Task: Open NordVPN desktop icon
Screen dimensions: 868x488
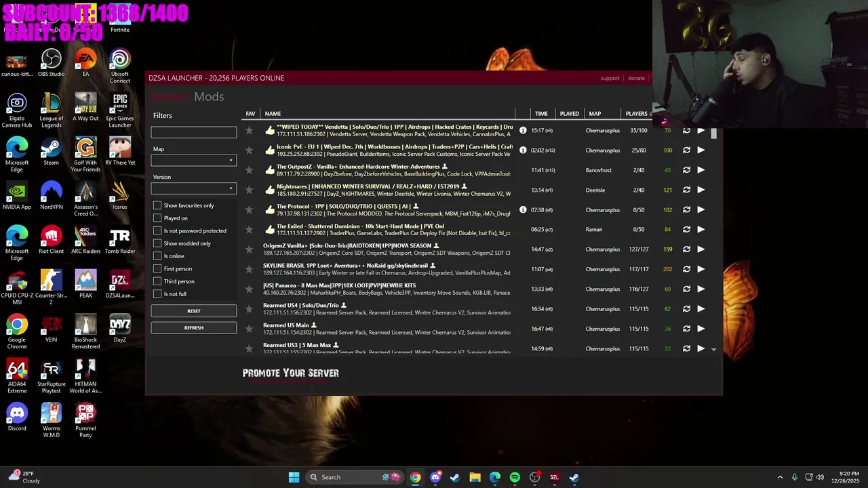Action: 52,195
